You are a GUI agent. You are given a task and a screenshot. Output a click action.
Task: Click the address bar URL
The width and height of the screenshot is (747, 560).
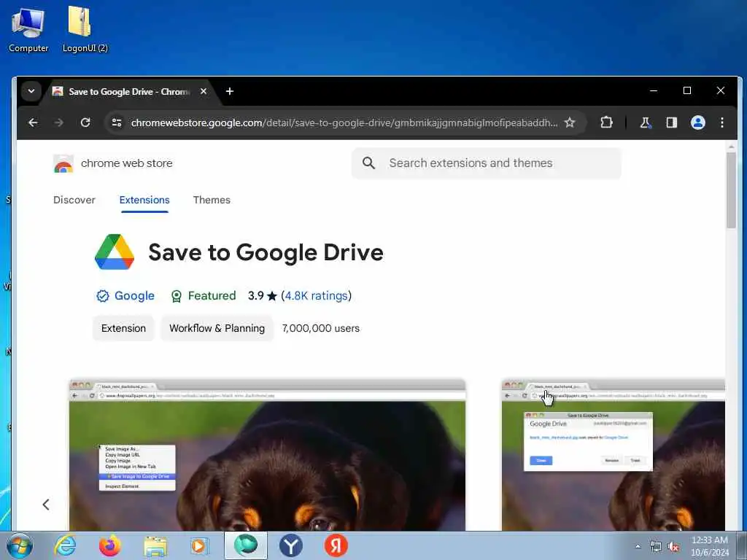click(x=344, y=122)
